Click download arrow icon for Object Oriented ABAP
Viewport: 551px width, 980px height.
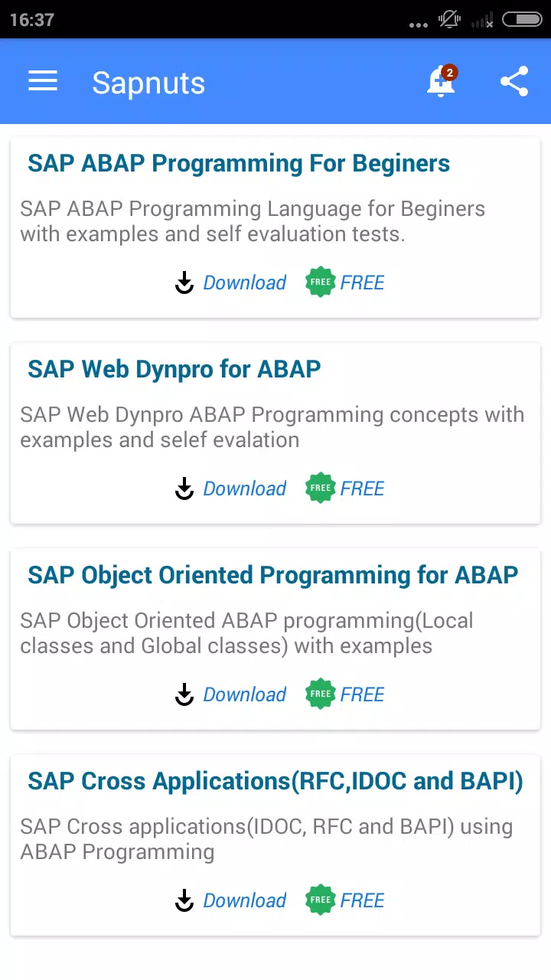pos(184,694)
